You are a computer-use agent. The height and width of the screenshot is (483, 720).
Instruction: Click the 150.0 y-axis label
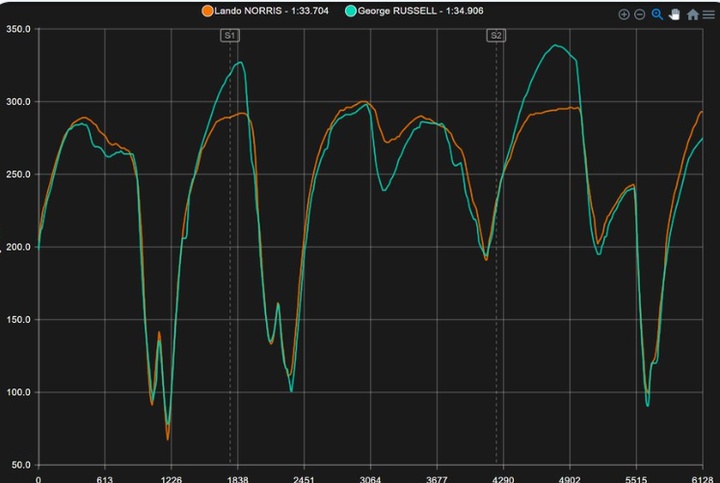(18, 320)
